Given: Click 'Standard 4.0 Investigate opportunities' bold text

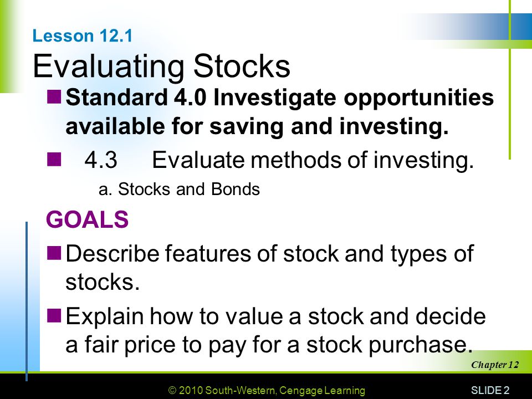Looking at the screenshot, I should [x=279, y=98].
